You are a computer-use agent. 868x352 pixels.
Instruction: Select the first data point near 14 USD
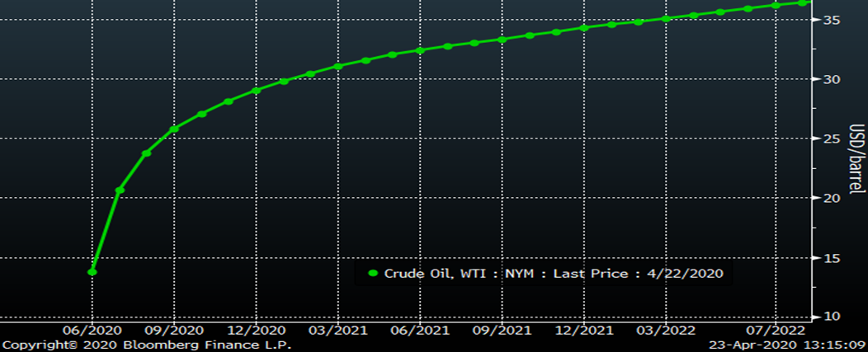click(x=92, y=271)
